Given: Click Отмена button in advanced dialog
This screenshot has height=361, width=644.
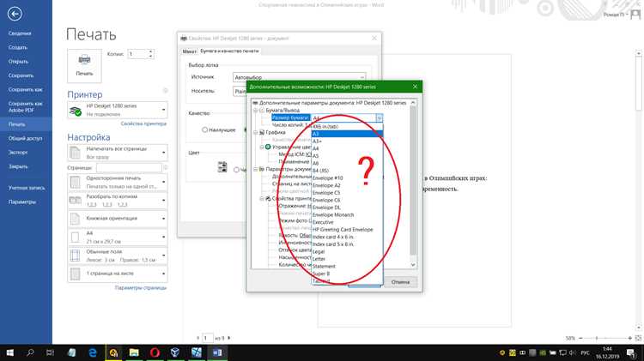Looking at the screenshot, I should [x=400, y=282].
